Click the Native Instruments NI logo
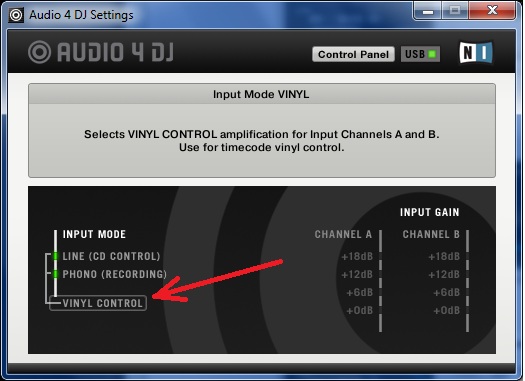525x381 pixels. [476, 53]
